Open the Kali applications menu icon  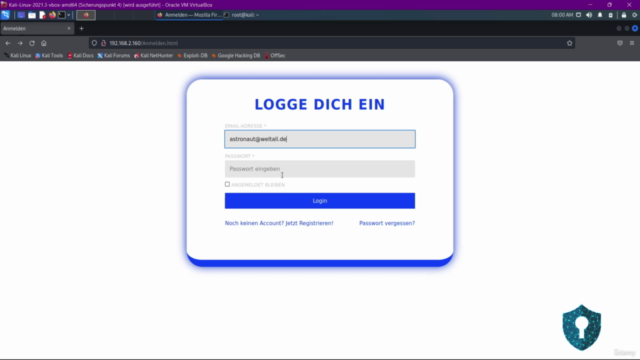pos(5,15)
